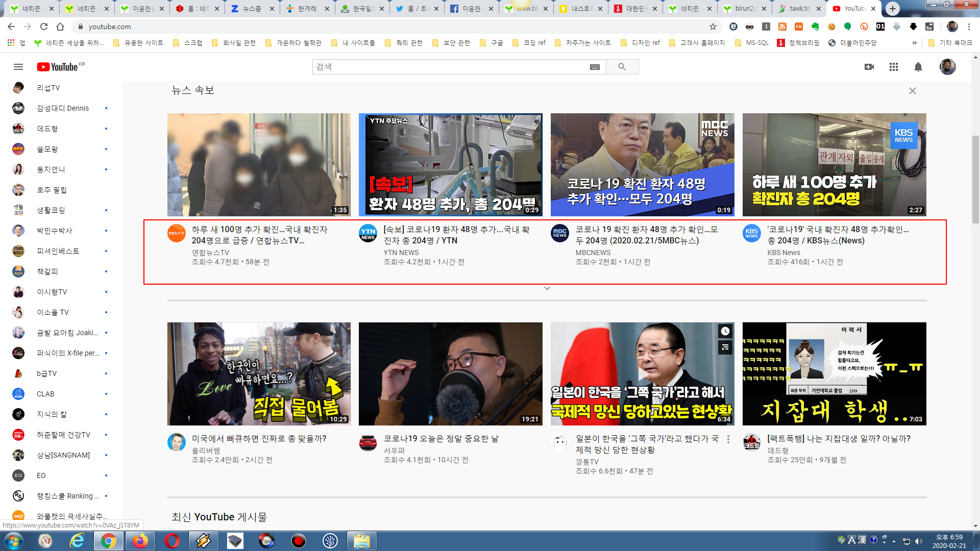Click the 피셔인베스트 channel avatar

point(18,251)
